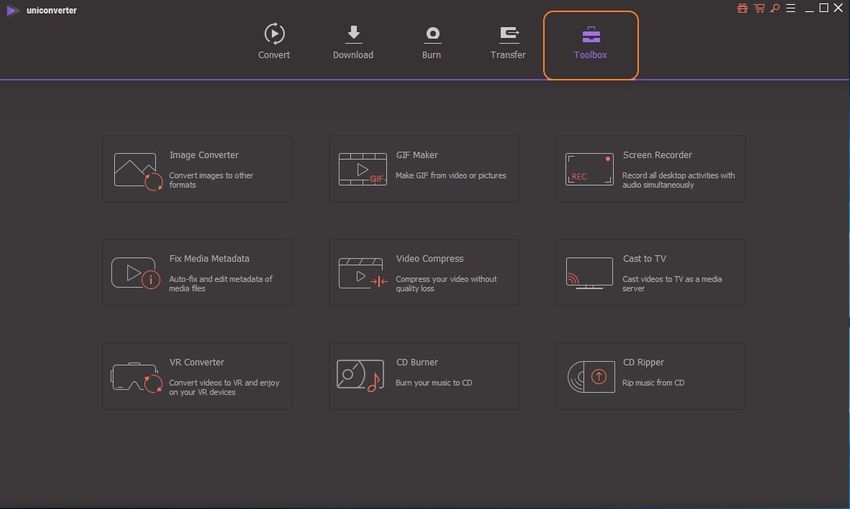
Task: Switch to the Convert tab
Action: point(274,42)
